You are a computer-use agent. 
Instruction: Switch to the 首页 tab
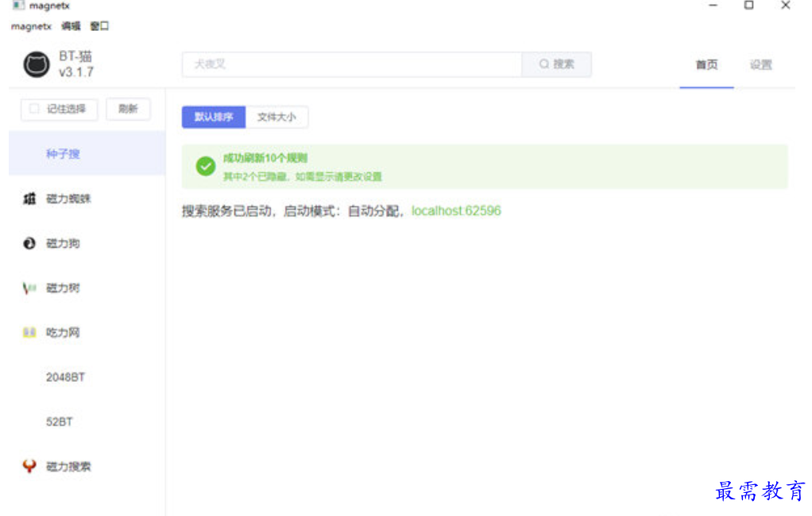706,64
